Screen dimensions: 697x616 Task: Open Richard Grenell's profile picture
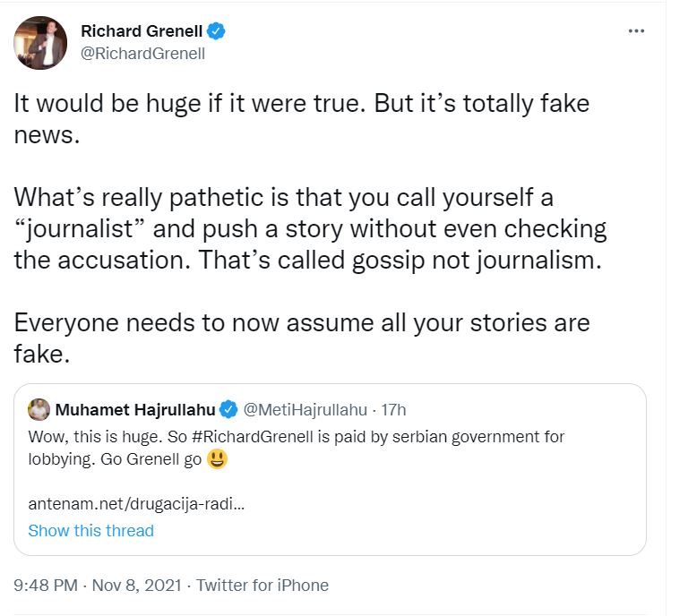pyautogui.click(x=40, y=42)
